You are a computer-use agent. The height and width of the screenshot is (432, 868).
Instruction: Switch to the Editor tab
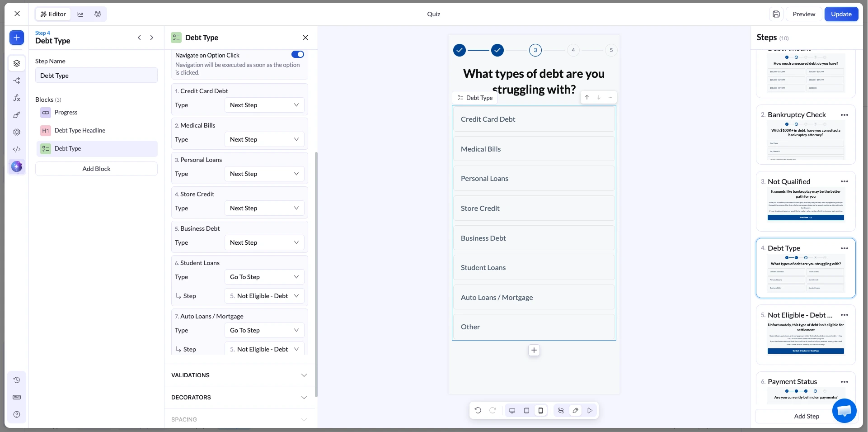(53, 14)
